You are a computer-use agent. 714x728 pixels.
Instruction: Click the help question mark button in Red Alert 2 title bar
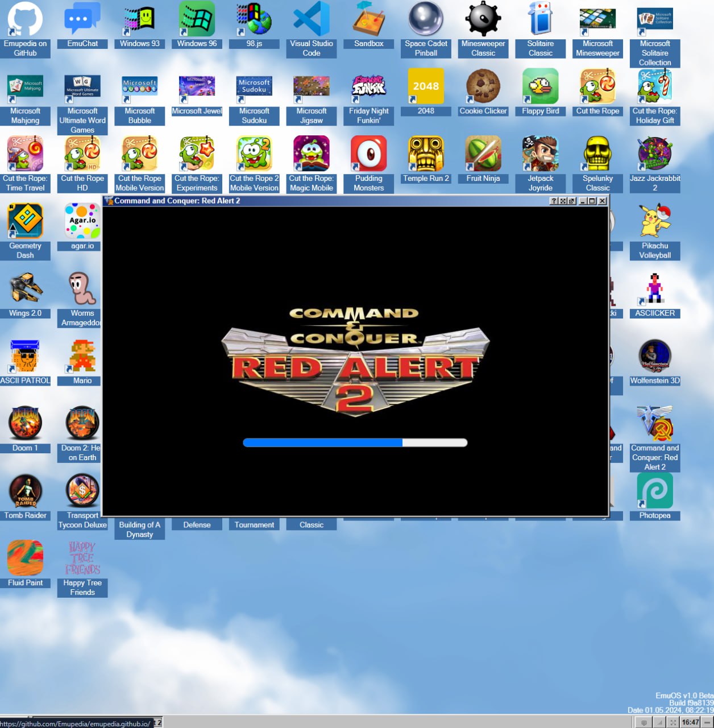pyautogui.click(x=554, y=201)
